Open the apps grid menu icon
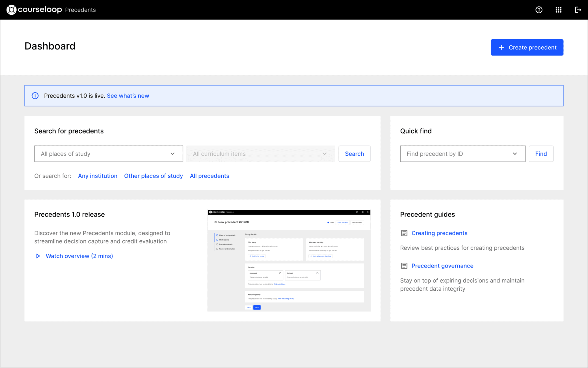The width and height of the screenshot is (588, 368). 558,10
